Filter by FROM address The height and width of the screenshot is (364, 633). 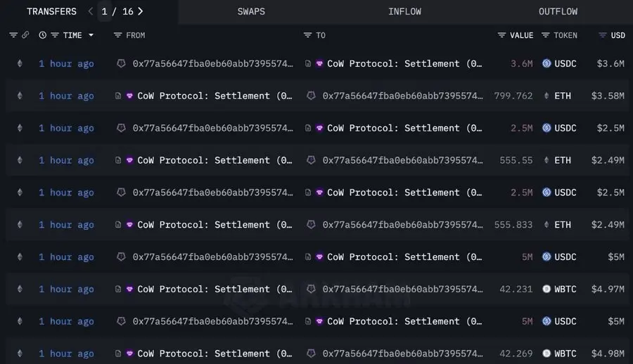click(x=117, y=35)
